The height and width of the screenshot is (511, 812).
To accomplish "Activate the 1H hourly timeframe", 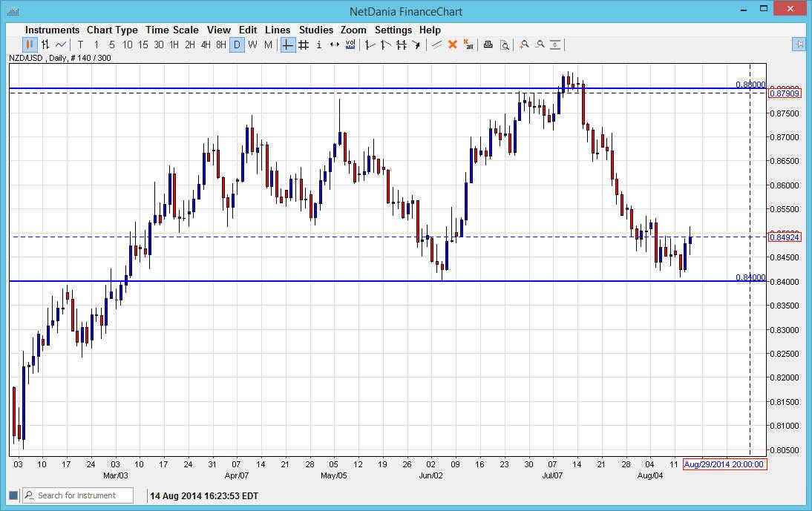I will point(173,44).
